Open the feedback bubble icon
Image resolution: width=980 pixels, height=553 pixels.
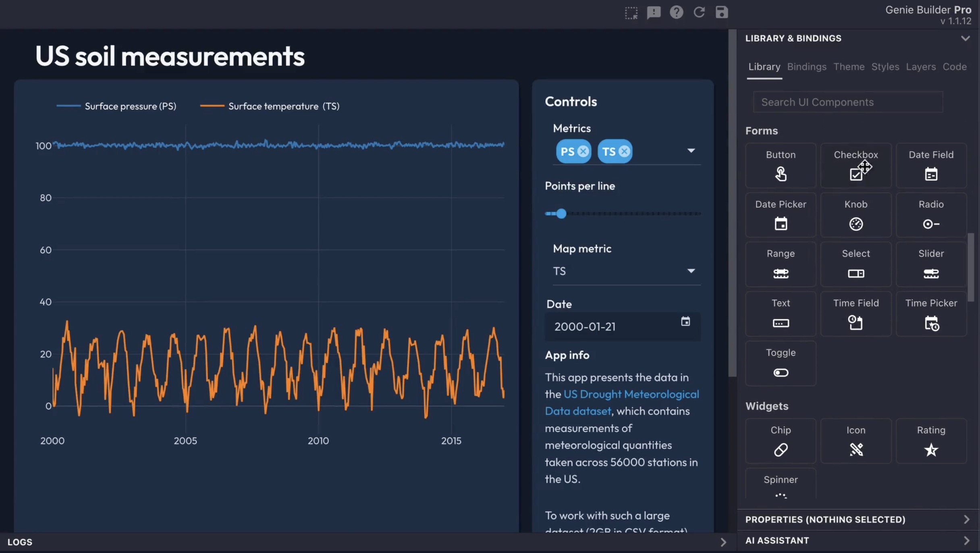tap(654, 12)
